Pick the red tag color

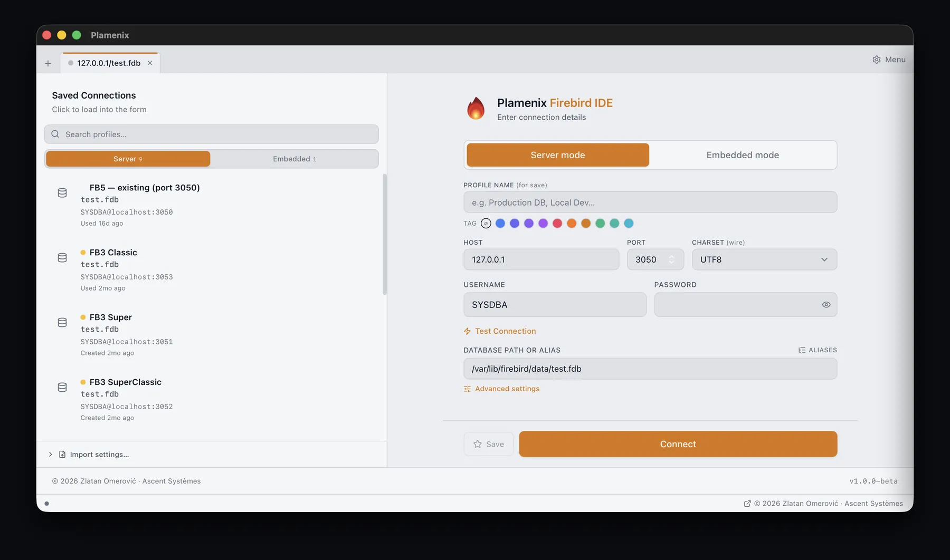557,224
